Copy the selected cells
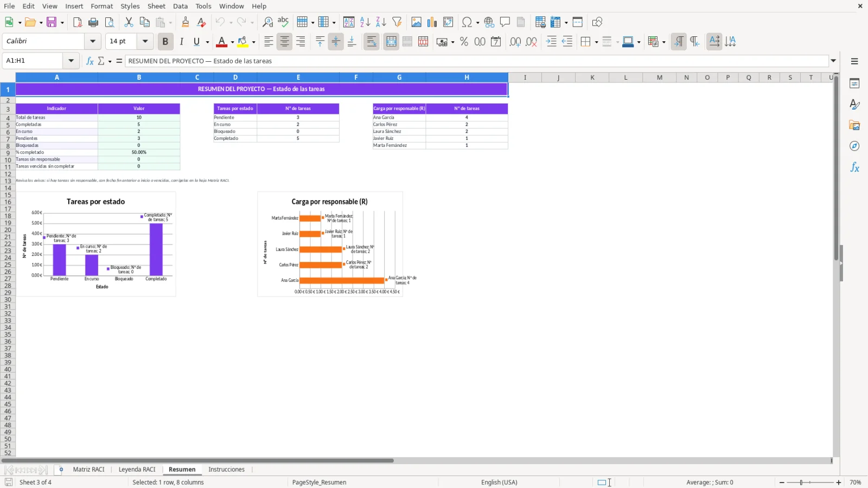The image size is (868, 488). pyautogui.click(x=144, y=22)
